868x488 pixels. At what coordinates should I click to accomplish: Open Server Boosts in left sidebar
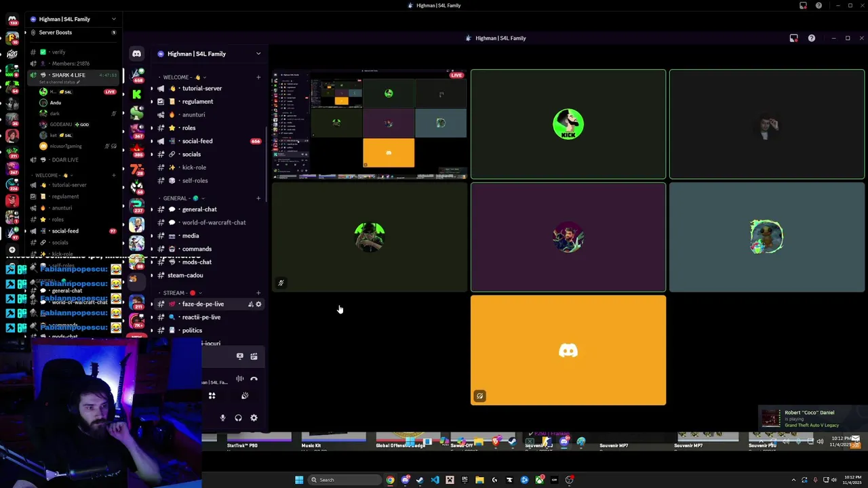click(x=72, y=33)
